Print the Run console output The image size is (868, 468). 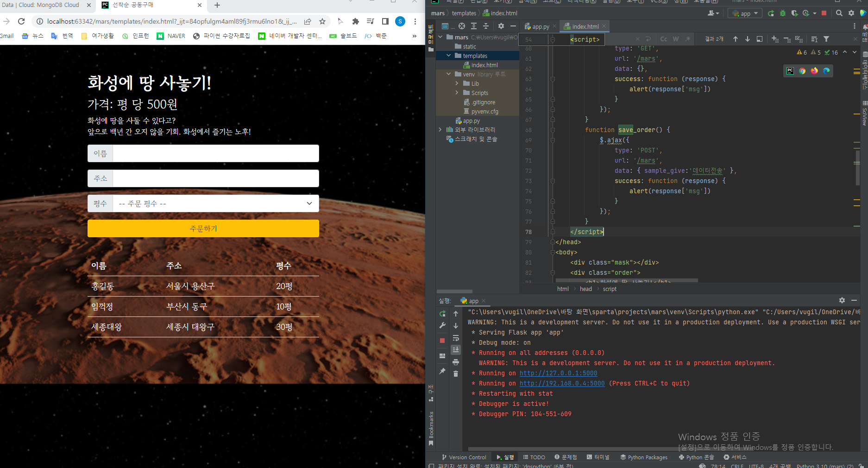click(456, 362)
